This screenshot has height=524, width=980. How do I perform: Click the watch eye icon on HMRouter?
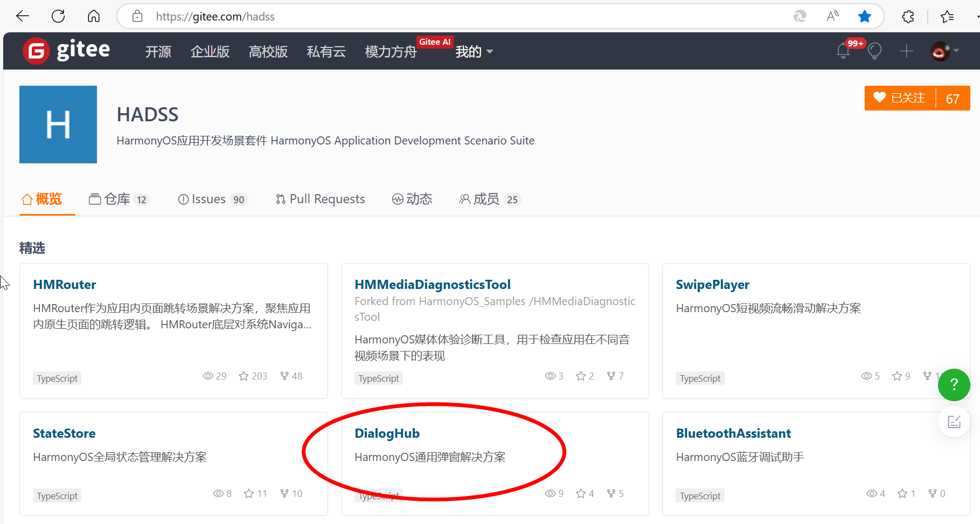point(208,376)
